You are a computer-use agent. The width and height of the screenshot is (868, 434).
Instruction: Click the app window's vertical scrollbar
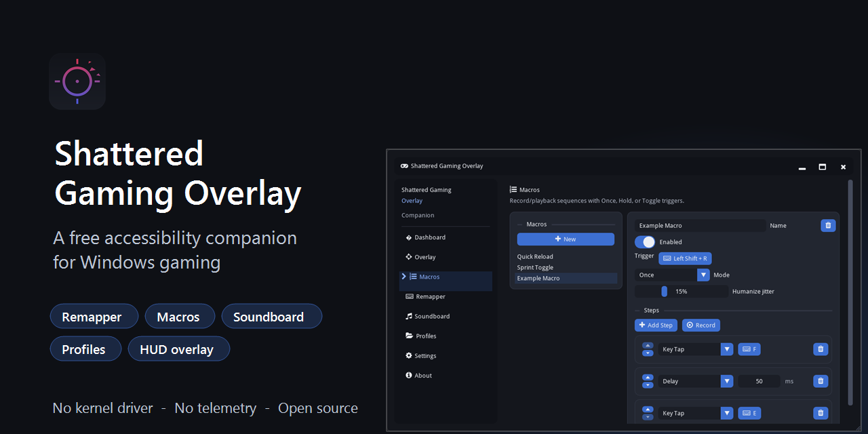pos(850,292)
